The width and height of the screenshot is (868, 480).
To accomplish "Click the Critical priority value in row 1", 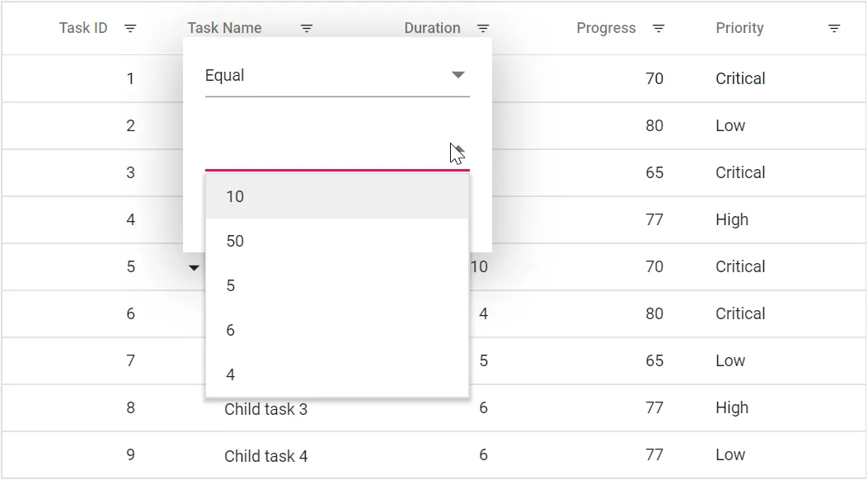I will 739,78.
